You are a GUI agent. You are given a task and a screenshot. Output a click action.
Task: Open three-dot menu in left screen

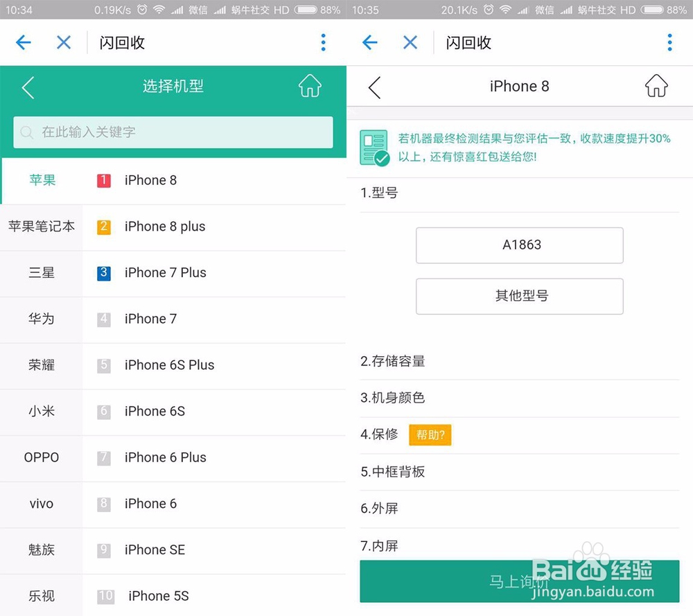pos(323,42)
